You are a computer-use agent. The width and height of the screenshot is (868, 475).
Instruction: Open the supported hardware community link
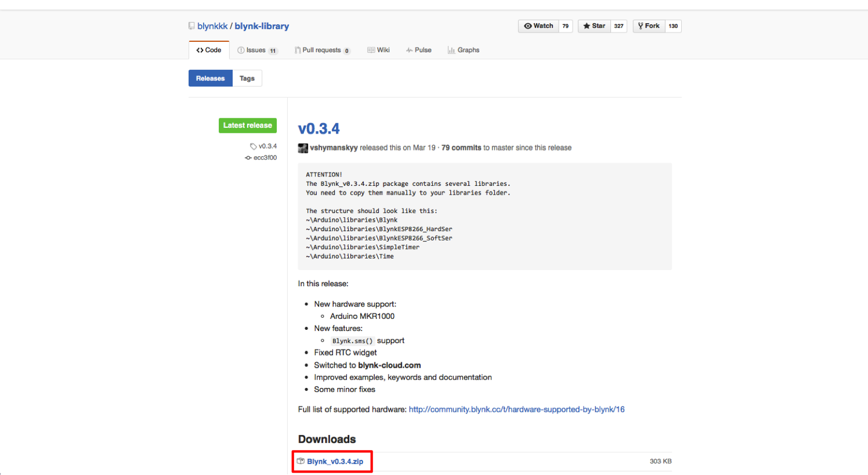(x=516, y=409)
